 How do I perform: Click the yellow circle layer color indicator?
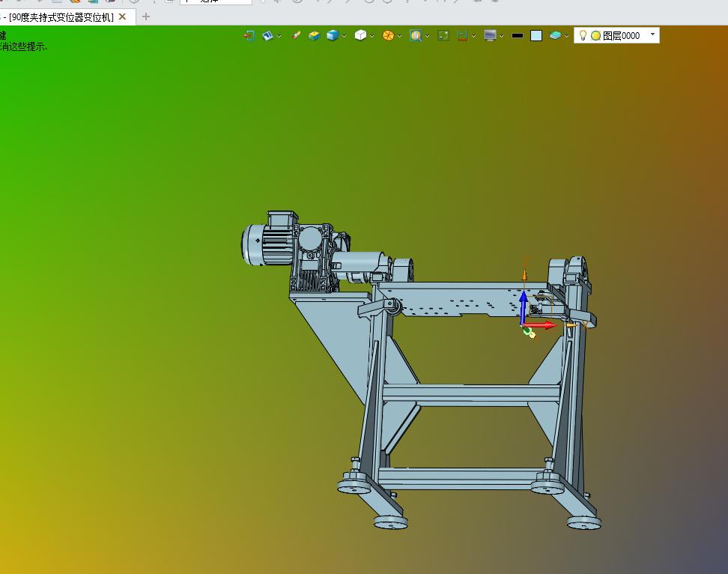(596, 36)
